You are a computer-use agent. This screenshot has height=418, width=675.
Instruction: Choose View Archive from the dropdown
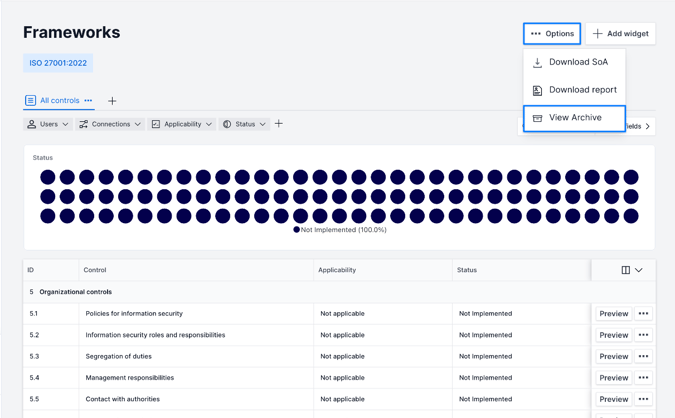pos(574,118)
